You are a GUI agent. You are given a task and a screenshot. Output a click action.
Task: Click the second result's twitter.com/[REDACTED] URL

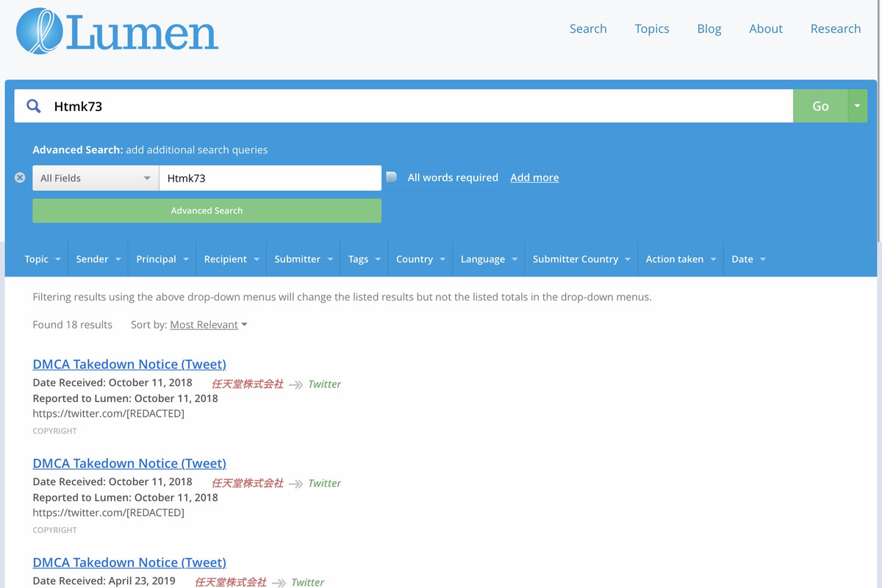coord(108,512)
